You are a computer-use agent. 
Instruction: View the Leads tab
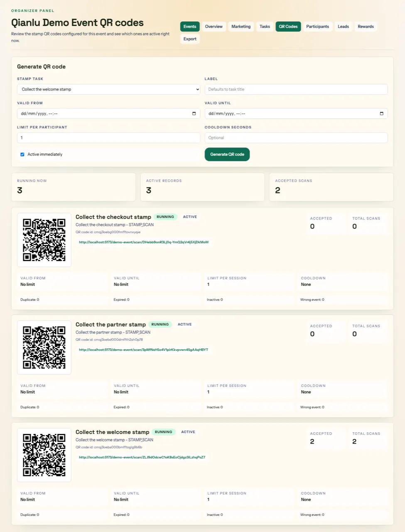point(343,27)
